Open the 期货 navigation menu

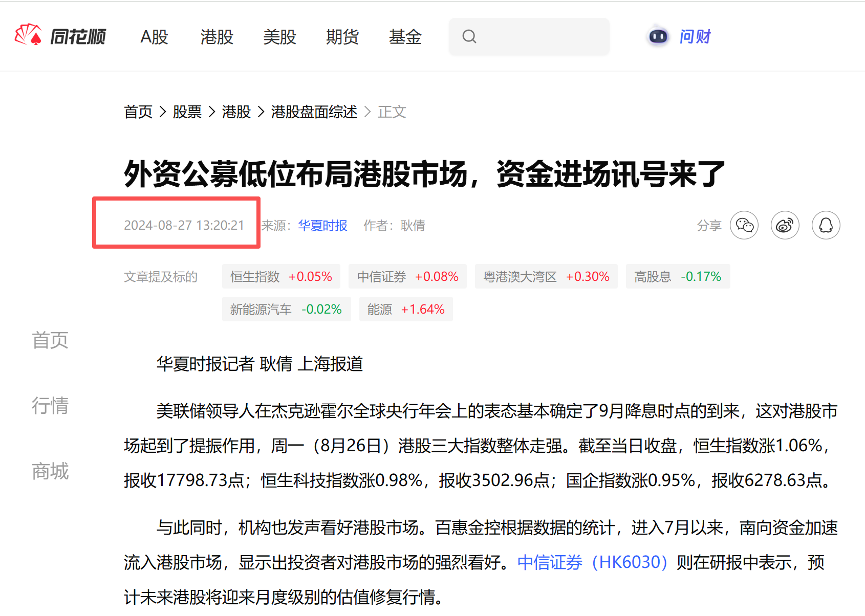click(x=342, y=37)
